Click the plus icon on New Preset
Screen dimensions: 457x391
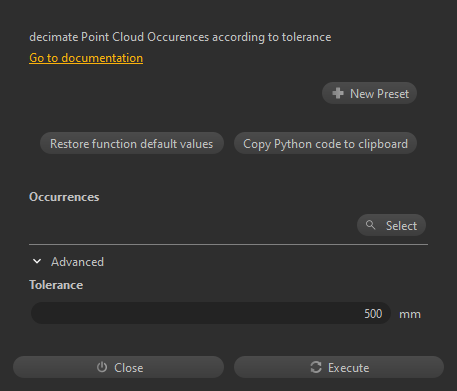pos(338,93)
